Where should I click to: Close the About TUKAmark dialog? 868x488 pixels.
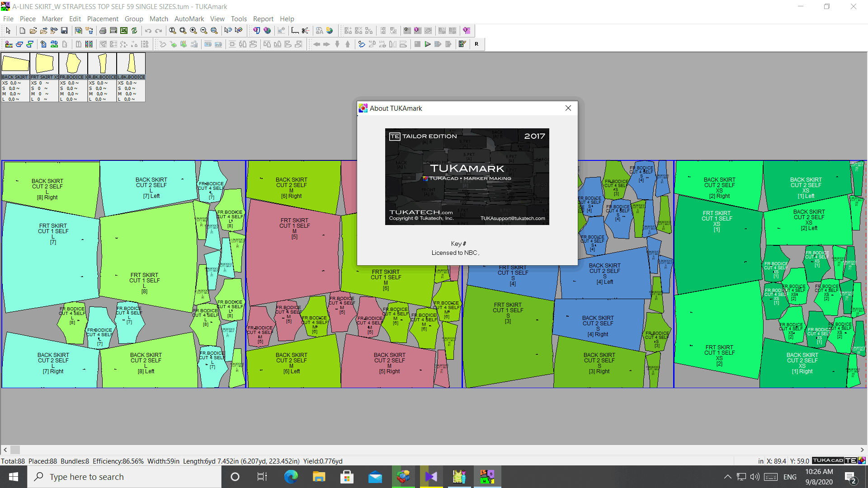pyautogui.click(x=568, y=108)
